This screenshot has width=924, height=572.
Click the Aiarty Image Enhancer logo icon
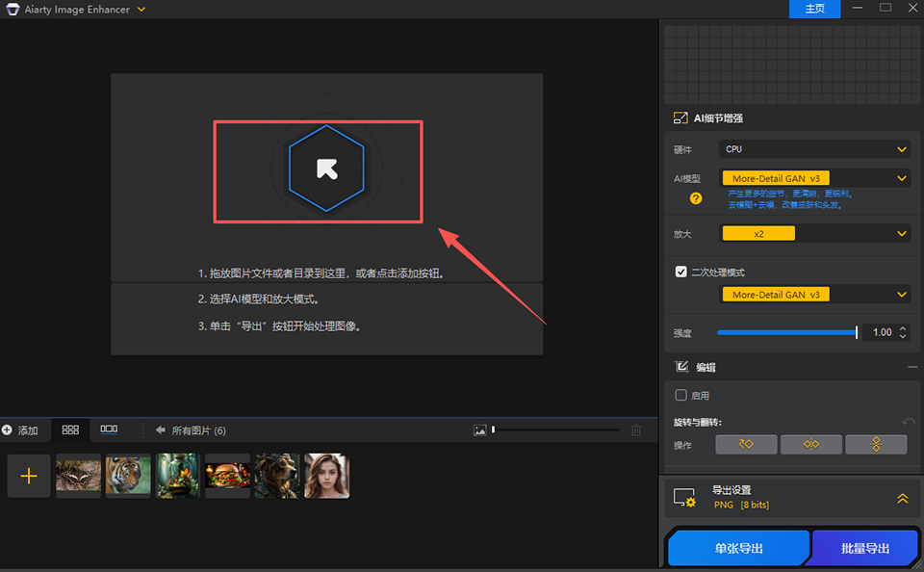tap(13, 9)
